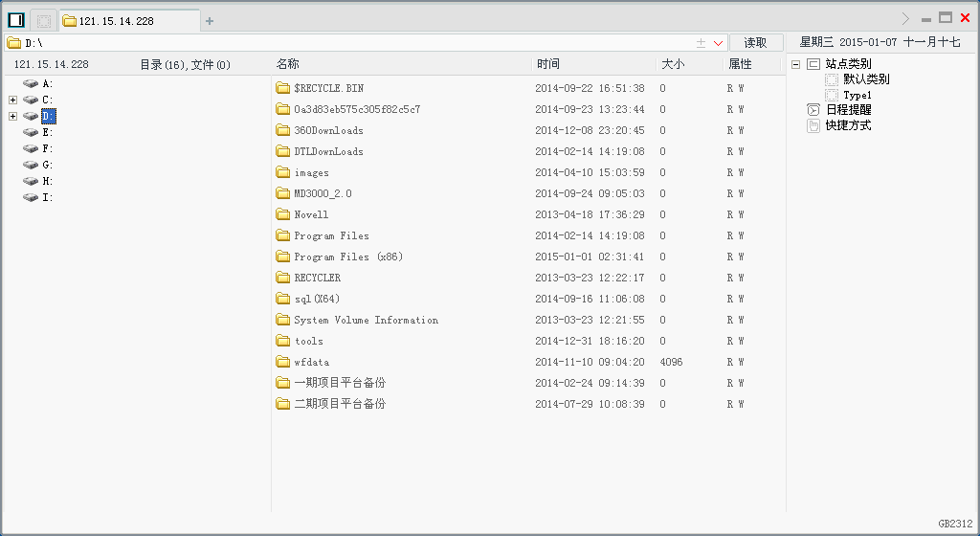Select the E: drive icon
Screen dimensions: 980x536
[x=30, y=132]
